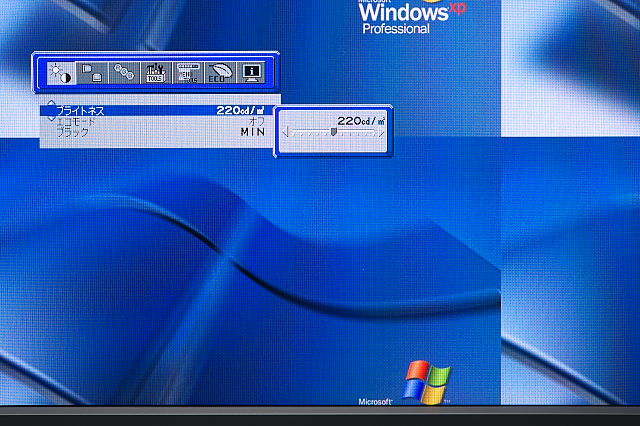
Task: Select the ECO leaf icon
Action: click(x=218, y=73)
